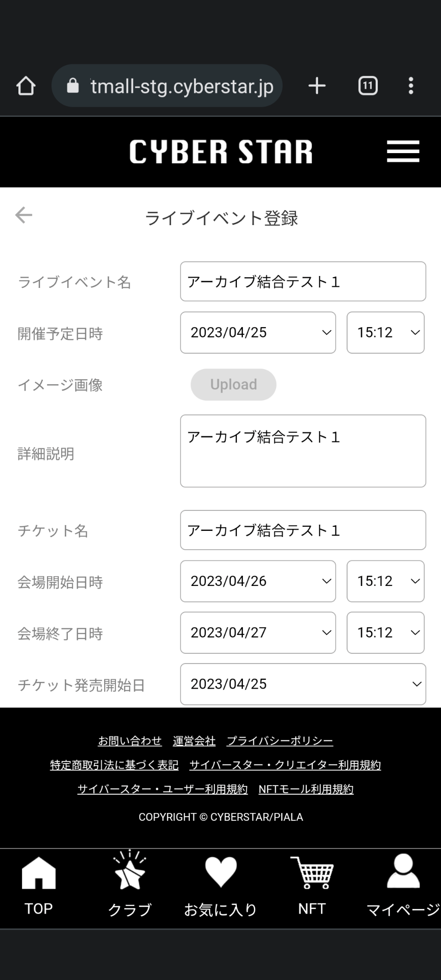The height and width of the screenshot is (980, 441).
Task: Open the プライバシーポリシー link
Action: tap(280, 741)
